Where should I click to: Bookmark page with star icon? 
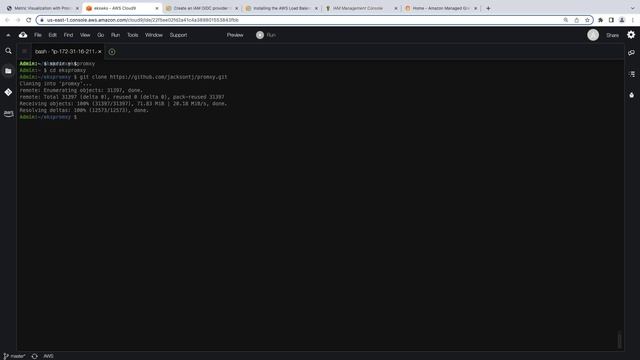[587, 20]
